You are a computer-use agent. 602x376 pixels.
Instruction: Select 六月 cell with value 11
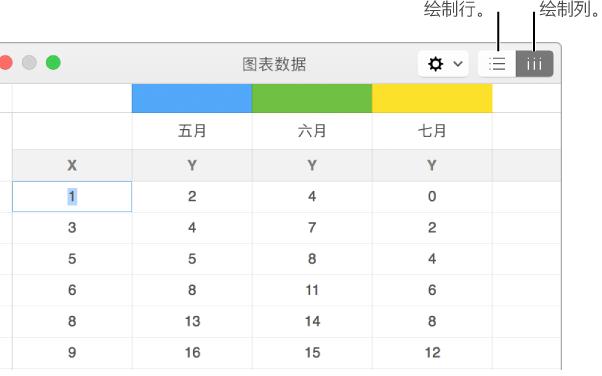312,290
